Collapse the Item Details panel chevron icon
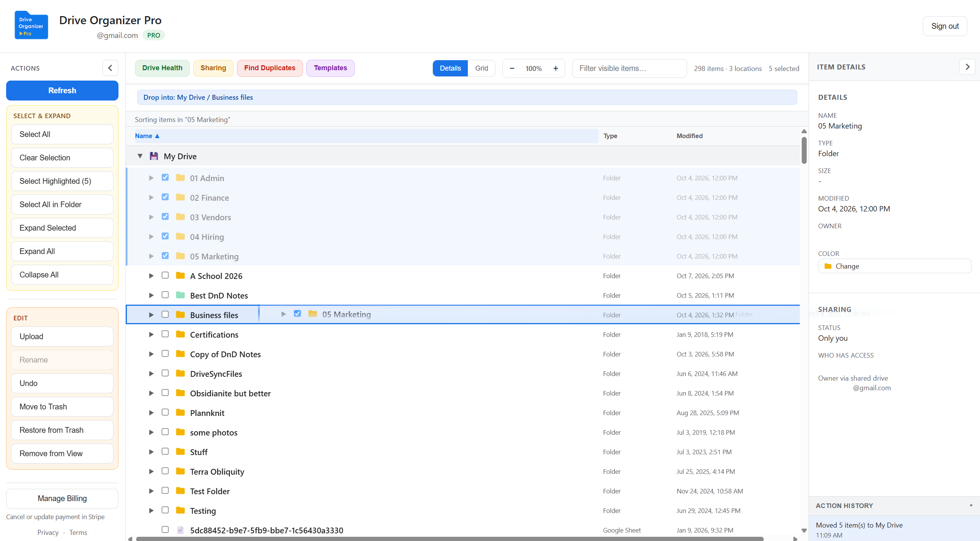Screen dimensions: 980x541 tap(967, 67)
